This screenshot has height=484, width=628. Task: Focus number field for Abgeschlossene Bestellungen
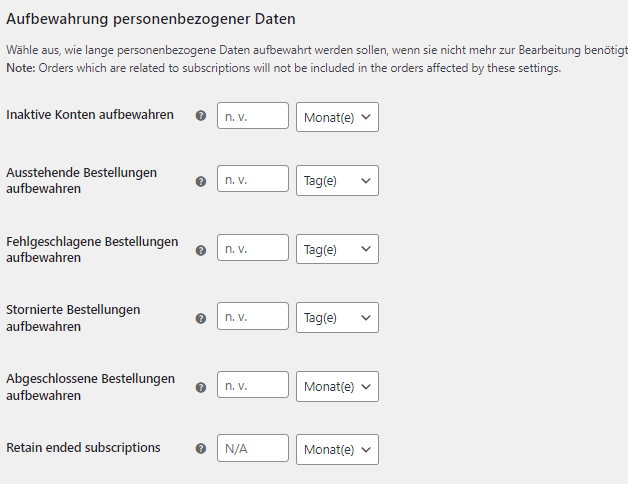(253, 385)
